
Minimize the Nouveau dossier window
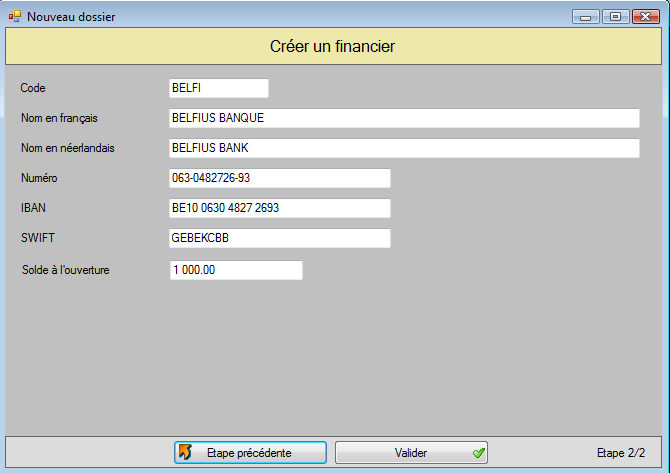(585, 16)
